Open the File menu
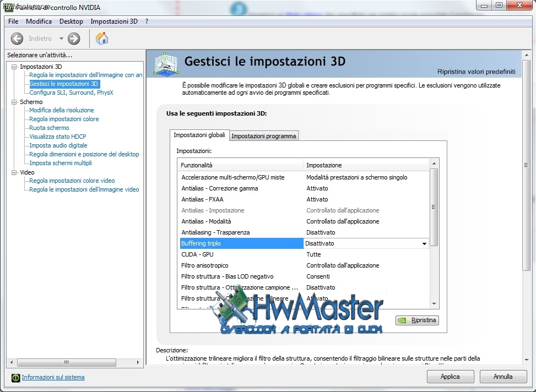Image resolution: width=536 pixels, height=392 pixels. pyautogui.click(x=13, y=21)
